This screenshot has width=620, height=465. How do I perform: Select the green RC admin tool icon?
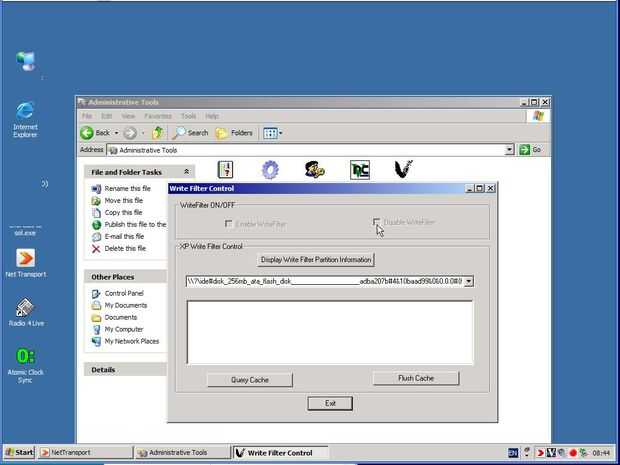point(360,170)
